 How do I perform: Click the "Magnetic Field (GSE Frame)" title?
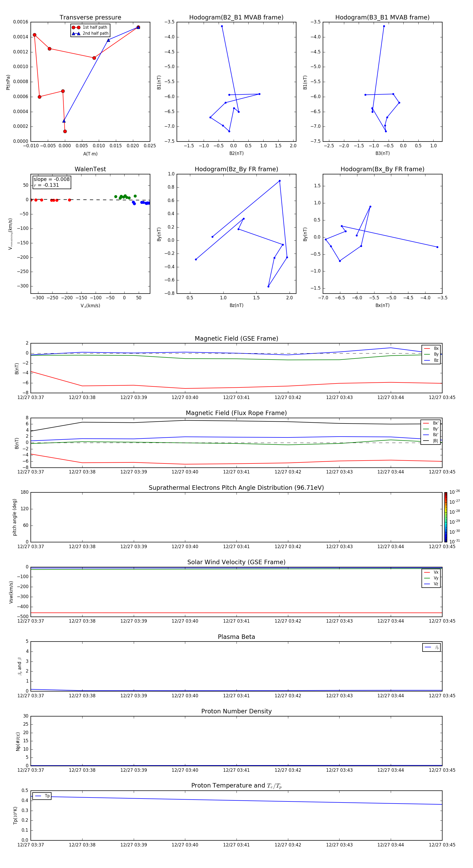(x=236, y=339)
